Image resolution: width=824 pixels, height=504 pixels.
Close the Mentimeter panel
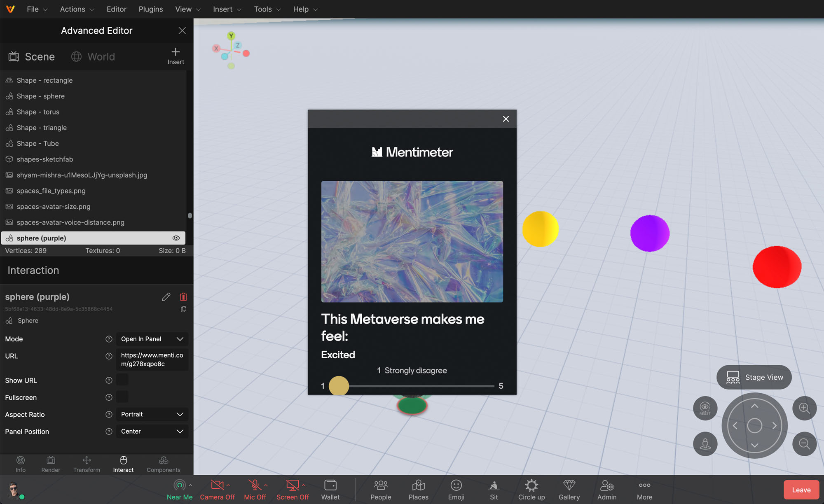506,119
